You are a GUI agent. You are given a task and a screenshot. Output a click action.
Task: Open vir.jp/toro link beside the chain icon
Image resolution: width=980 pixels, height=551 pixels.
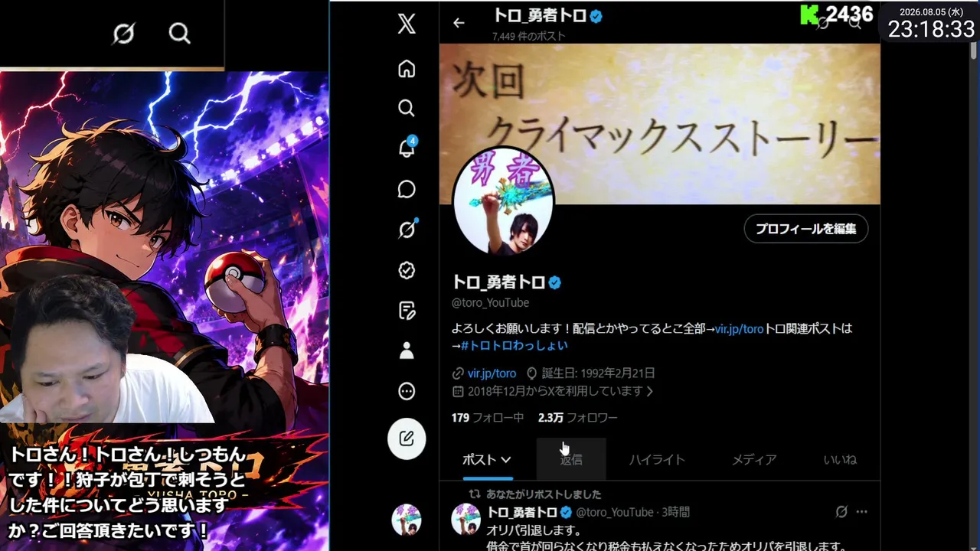pyautogui.click(x=492, y=373)
